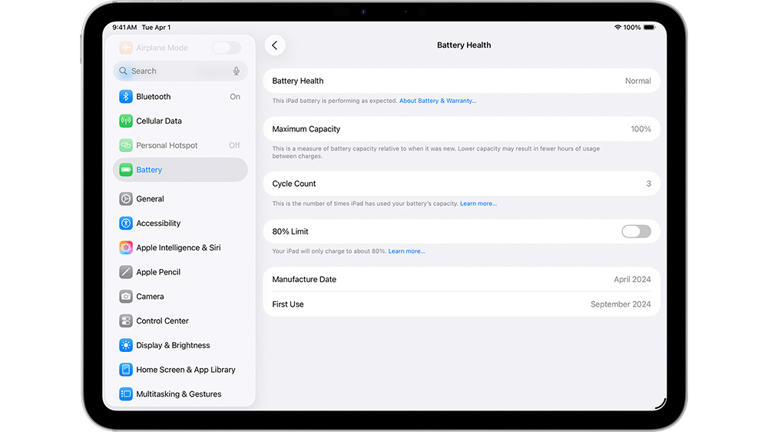
Task: Click the April 2024 manufacture value
Action: [632, 279]
